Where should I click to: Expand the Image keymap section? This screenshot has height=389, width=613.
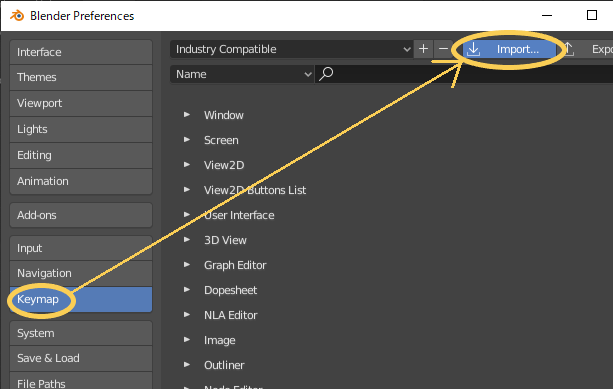(x=187, y=340)
